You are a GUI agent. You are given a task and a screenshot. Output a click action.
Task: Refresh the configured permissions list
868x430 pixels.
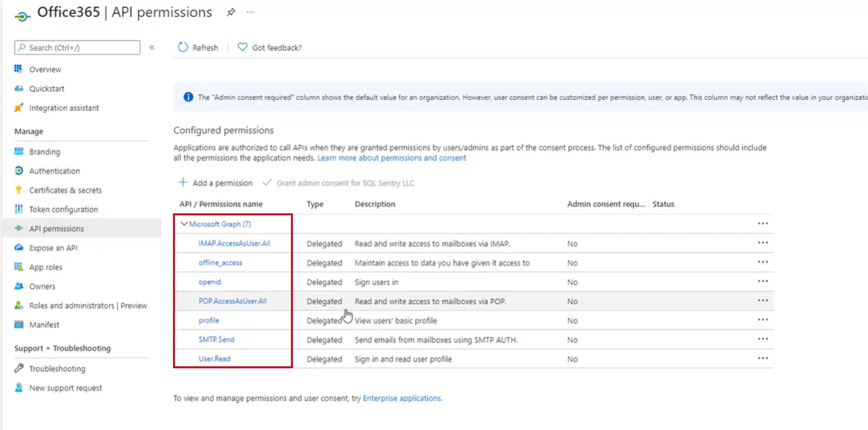click(198, 47)
